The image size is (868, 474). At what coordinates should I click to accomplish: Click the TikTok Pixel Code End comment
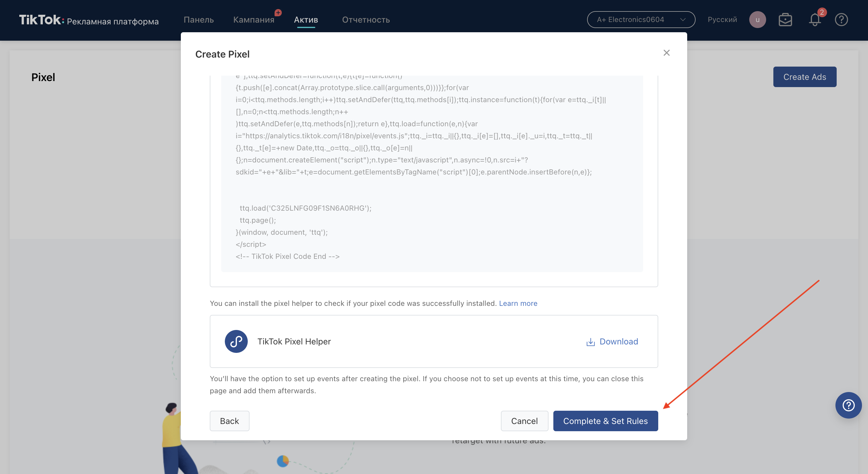pyautogui.click(x=288, y=256)
